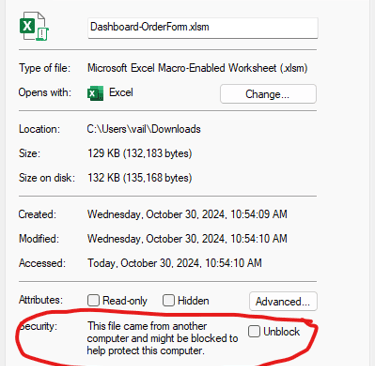Enable the Read-only checkbox
This screenshot has height=366, width=375.
click(93, 300)
